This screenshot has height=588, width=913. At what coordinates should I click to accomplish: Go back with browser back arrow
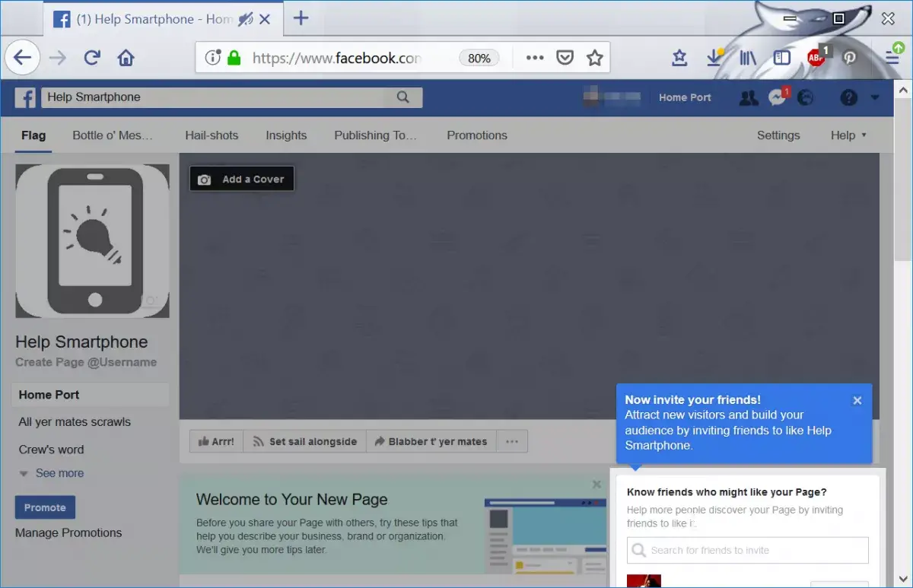pos(23,58)
